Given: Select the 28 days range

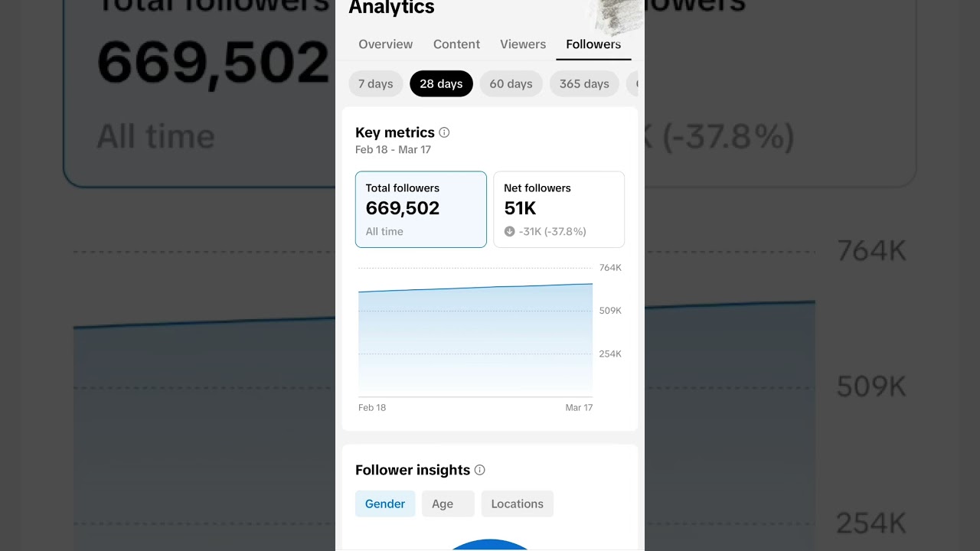Looking at the screenshot, I should (441, 83).
